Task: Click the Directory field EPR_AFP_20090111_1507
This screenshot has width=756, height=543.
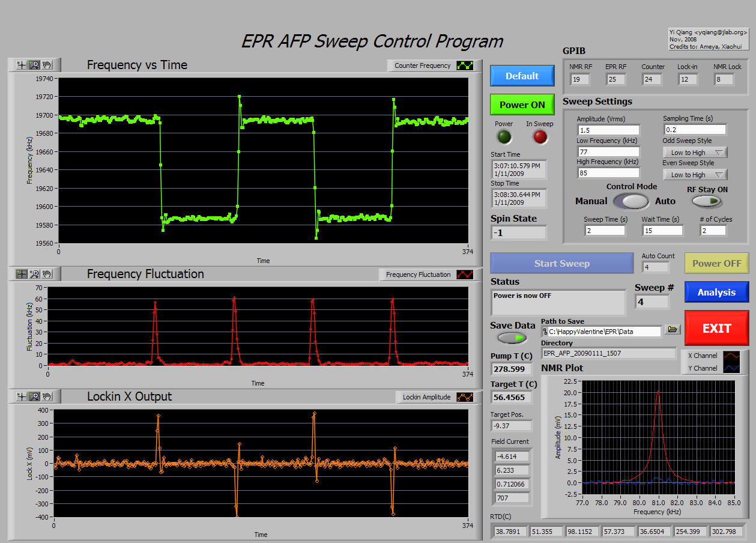Action: pyautogui.click(x=608, y=353)
